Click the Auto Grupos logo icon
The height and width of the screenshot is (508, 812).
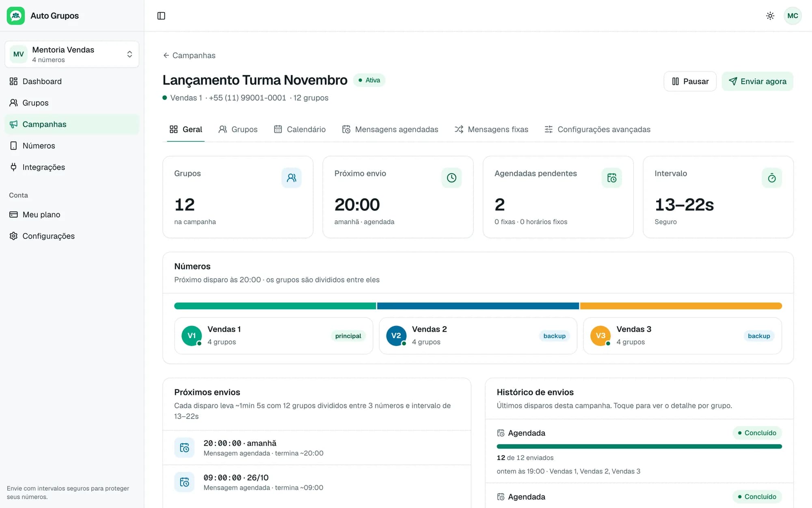[x=16, y=16]
